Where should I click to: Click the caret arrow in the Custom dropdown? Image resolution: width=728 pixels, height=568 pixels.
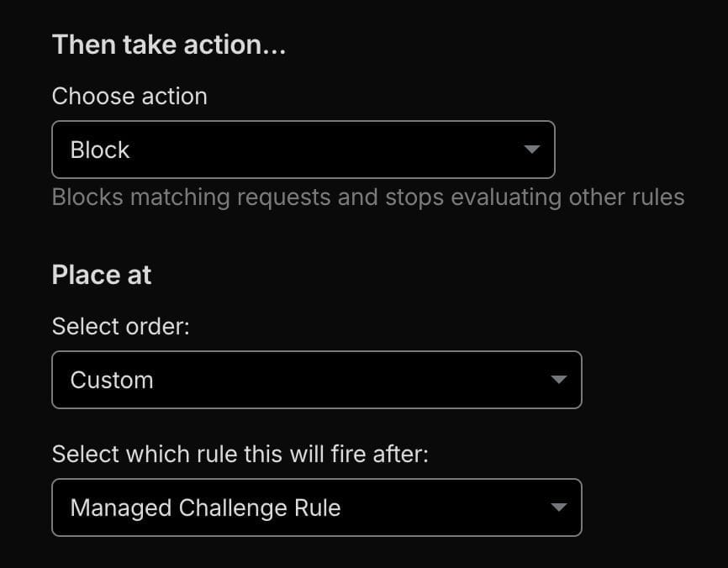[x=558, y=380]
